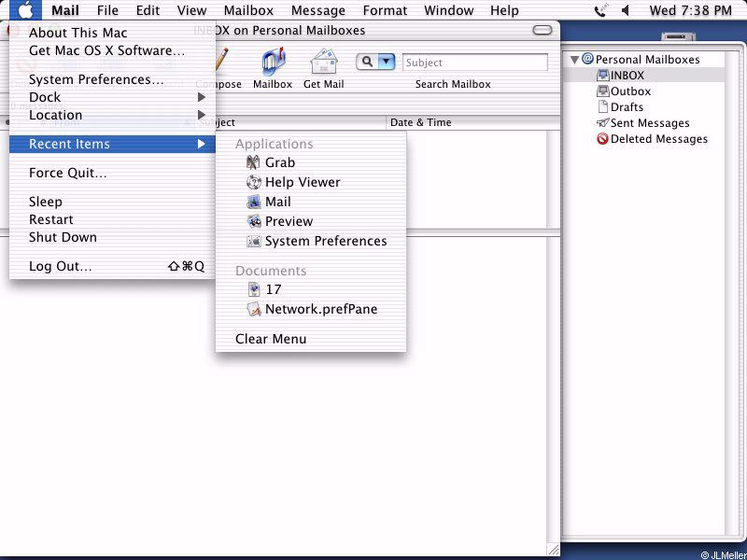Open System Preferences from Apple menu
747x560 pixels.
pyautogui.click(x=113, y=79)
